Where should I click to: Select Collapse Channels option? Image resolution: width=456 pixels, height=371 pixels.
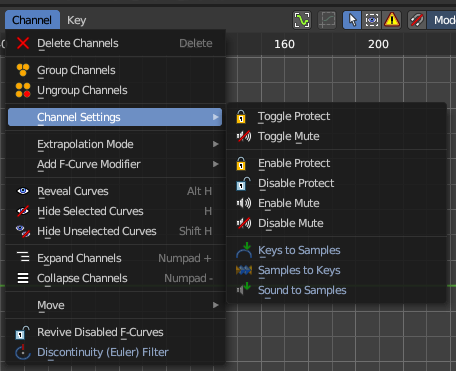pyautogui.click(x=115, y=278)
